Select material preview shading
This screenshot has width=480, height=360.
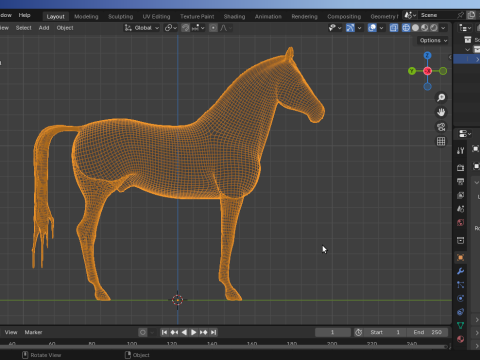[424, 28]
